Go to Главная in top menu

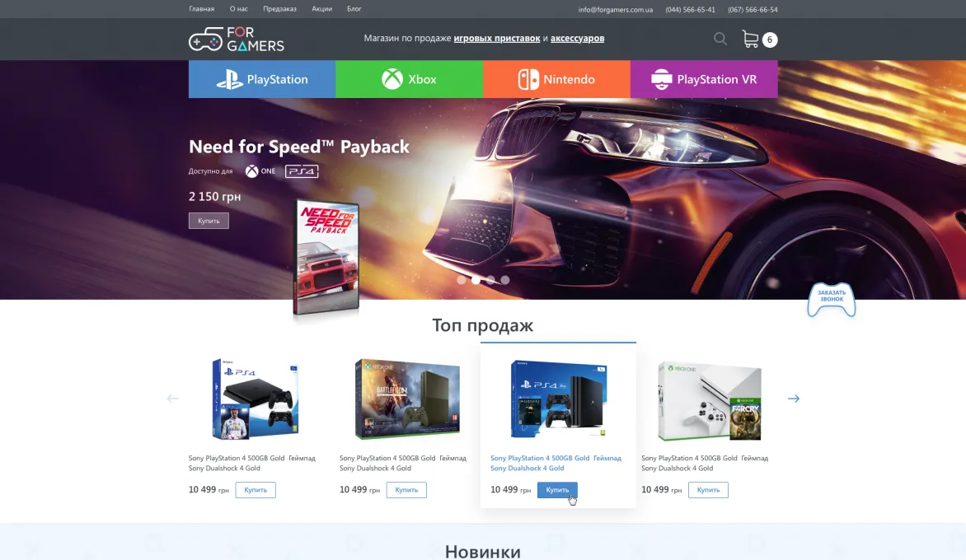pos(201,9)
